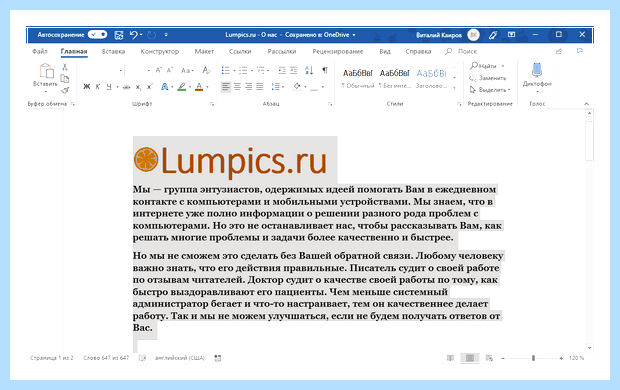Align text left

[226, 87]
